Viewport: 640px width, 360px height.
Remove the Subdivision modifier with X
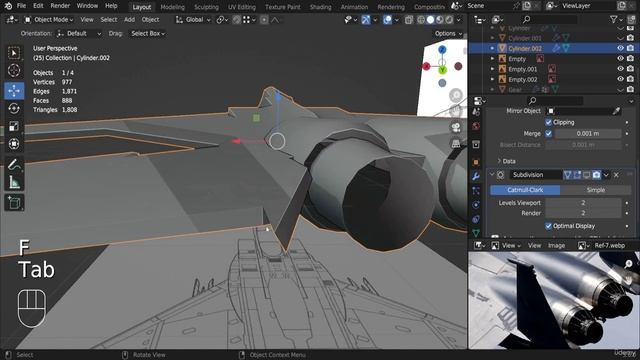coord(616,175)
